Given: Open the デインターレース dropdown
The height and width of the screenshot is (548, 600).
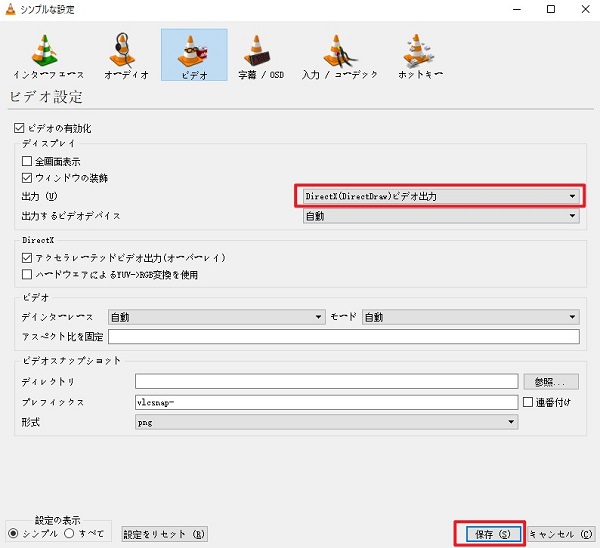Looking at the screenshot, I should [x=217, y=317].
